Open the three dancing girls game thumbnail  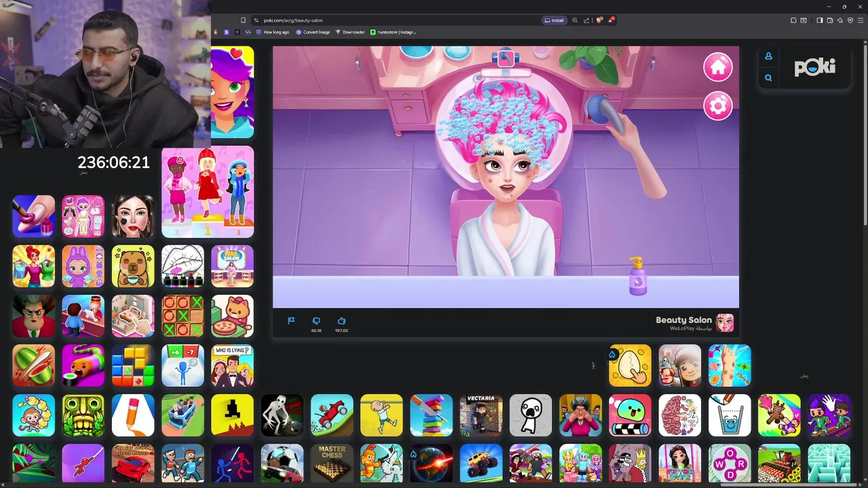pos(208,192)
